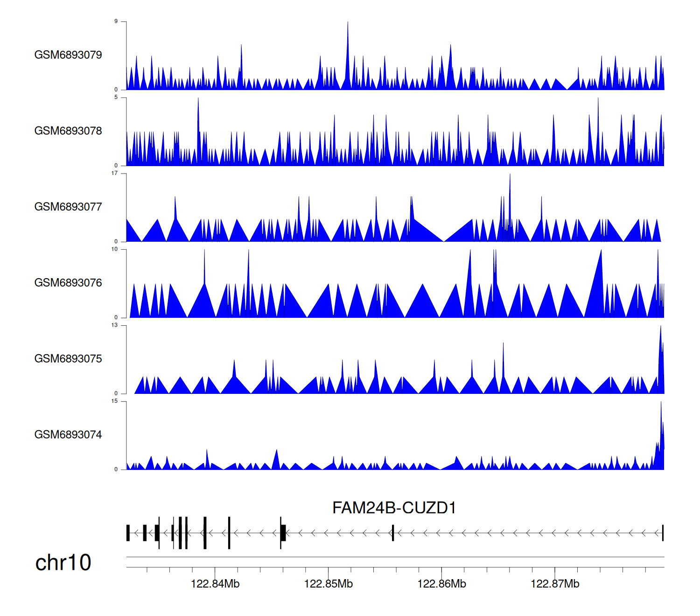
Task: Click the 122.84Mb axis tick label
Action: click(x=215, y=584)
